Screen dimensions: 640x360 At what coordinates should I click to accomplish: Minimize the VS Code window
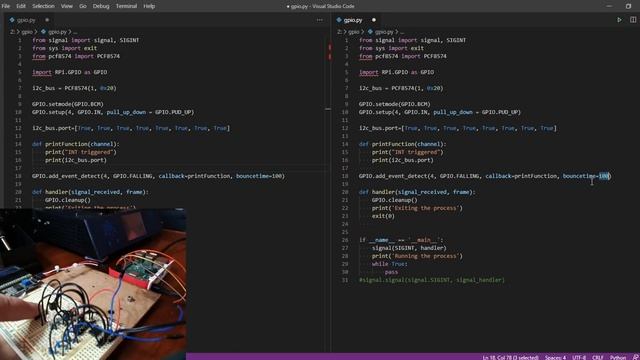tap(609, 6)
